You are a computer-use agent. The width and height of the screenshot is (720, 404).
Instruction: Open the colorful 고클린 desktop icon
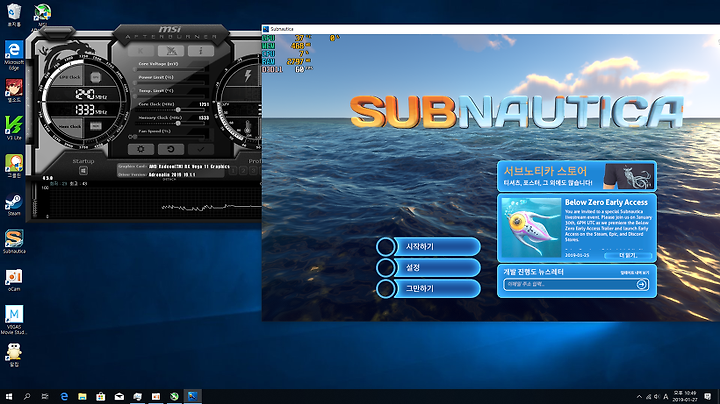(14, 166)
